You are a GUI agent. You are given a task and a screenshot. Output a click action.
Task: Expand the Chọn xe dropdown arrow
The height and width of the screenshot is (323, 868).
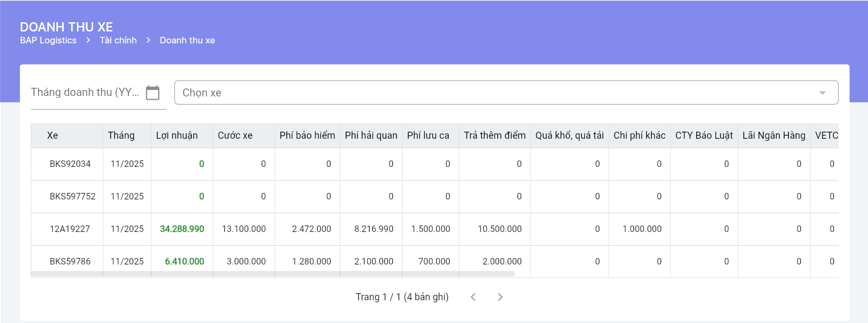(822, 93)
